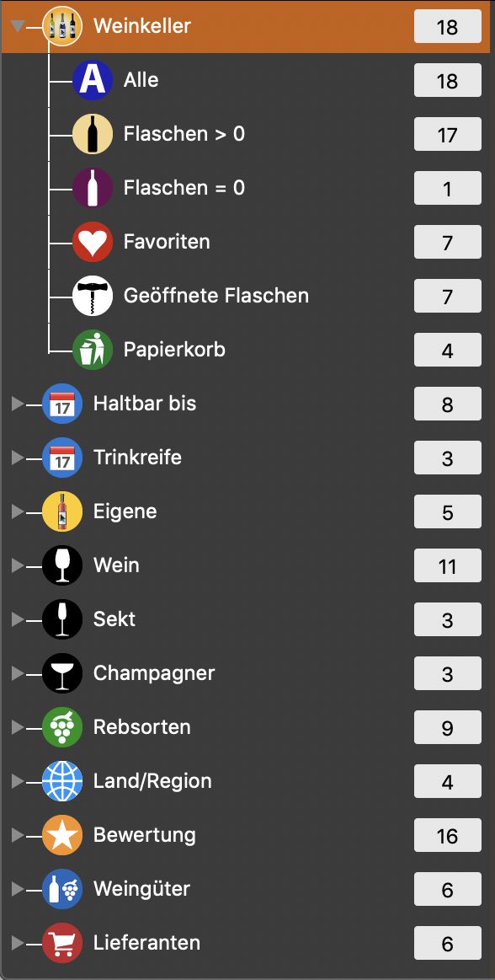This screenshot has height=980, width=495.
Task: Select the red heart Favoriten icon
Action: pos(93,242)
